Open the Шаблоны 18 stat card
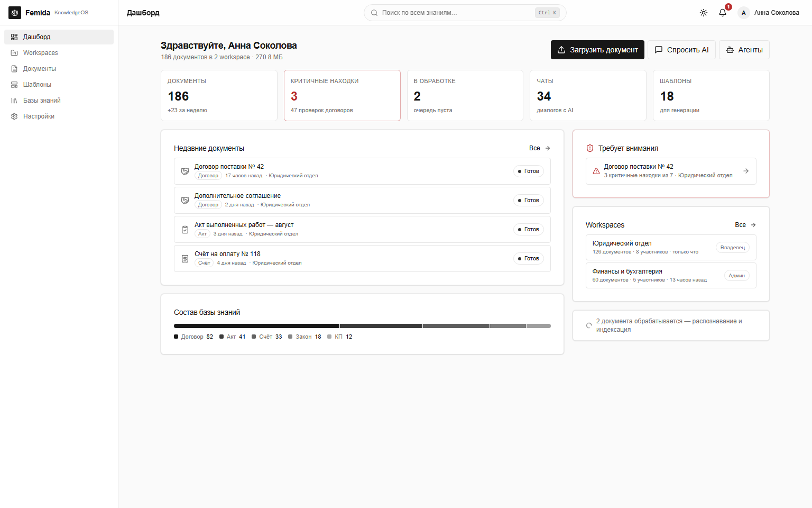This screenshot has width=812, height=508. [x=711, y=96]
